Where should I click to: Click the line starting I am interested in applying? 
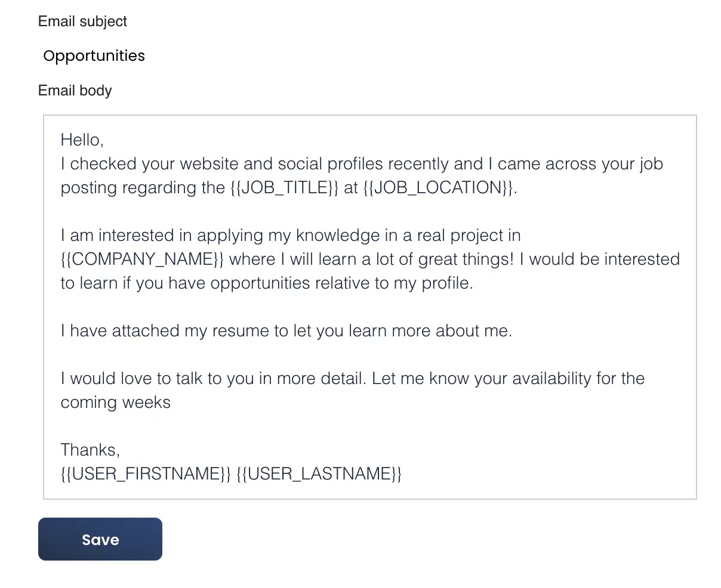click(291, 236)
